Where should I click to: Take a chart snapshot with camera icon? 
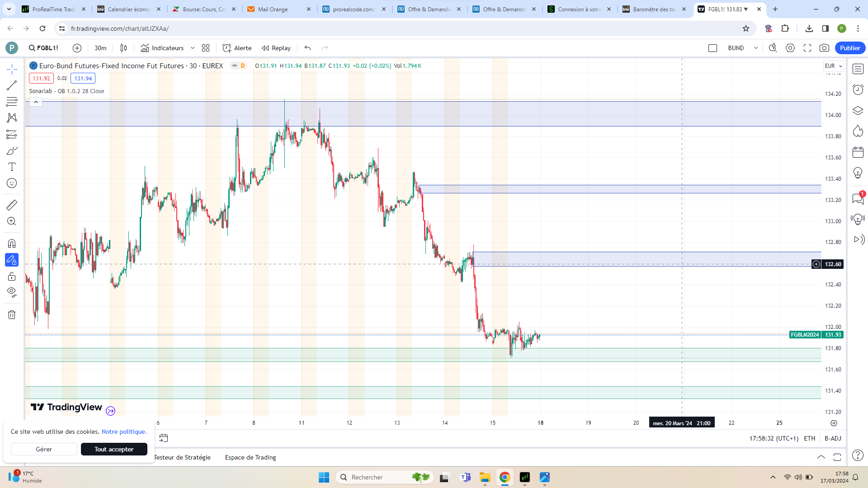point(824,48)
